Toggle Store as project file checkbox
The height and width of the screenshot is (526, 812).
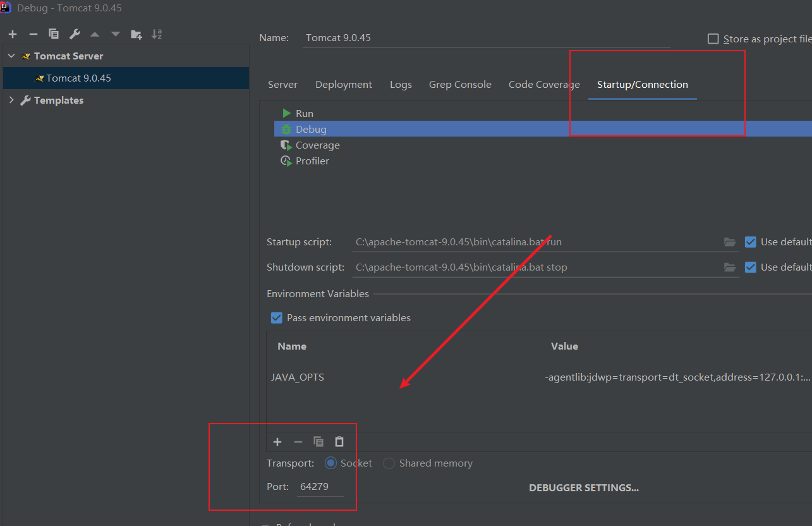[713, 39]
